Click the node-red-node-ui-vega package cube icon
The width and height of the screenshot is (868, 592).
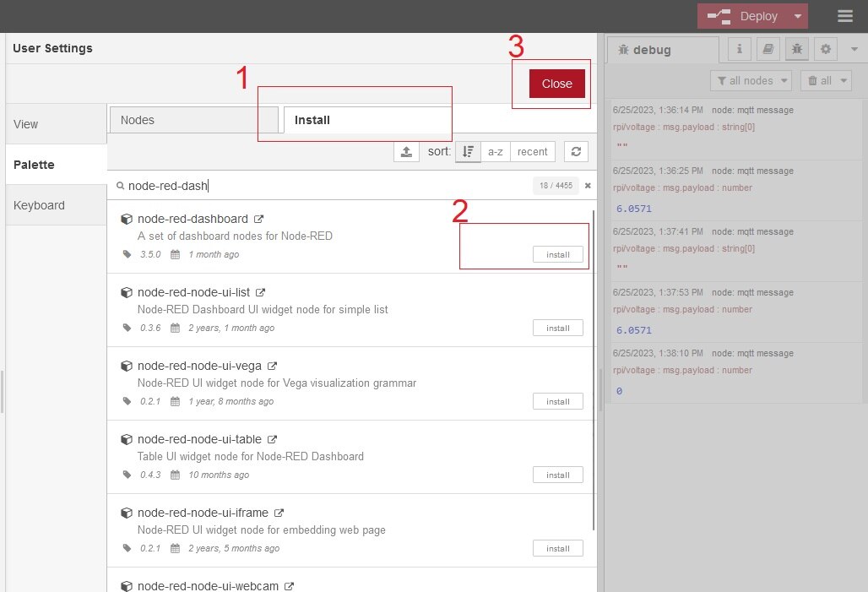[x=126, y=366]
